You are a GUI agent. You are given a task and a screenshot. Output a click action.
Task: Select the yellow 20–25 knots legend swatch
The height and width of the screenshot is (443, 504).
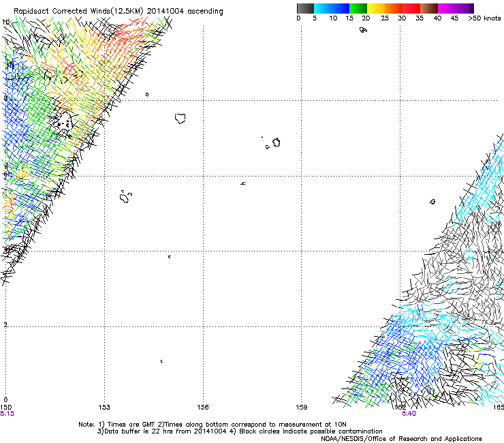[x=376, y=8]
